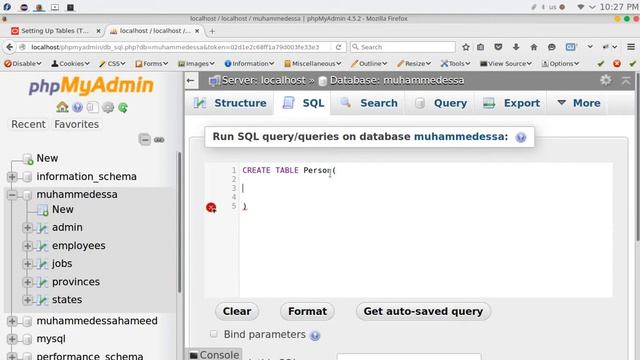Open the Structure tab

click(x=230, y=103)
